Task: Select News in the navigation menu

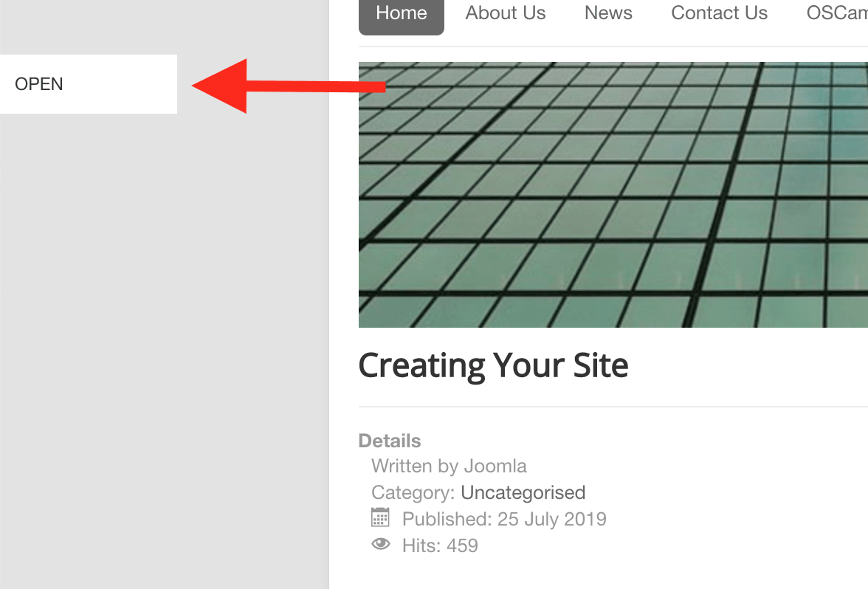Action: click(x=608, y=13)
